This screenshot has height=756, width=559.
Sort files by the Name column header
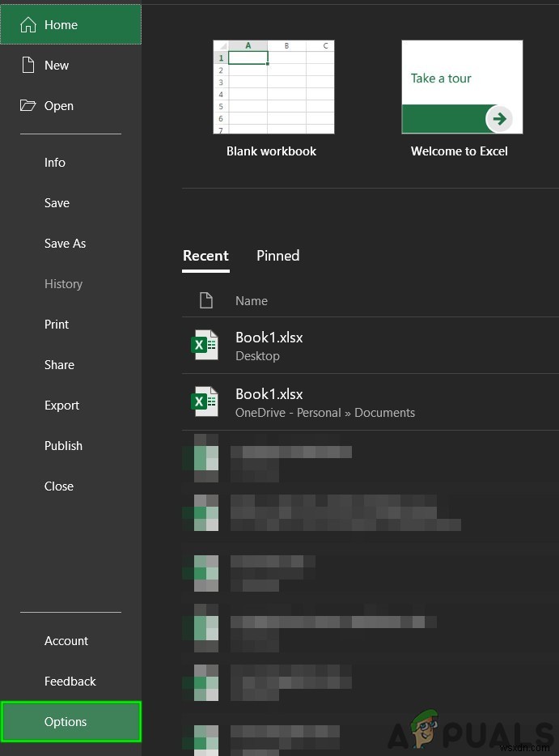pyautogui.click(x=252, y=301)
